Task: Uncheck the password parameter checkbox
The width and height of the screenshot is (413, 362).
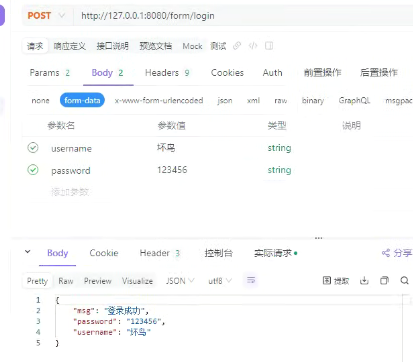Action: 33,170
